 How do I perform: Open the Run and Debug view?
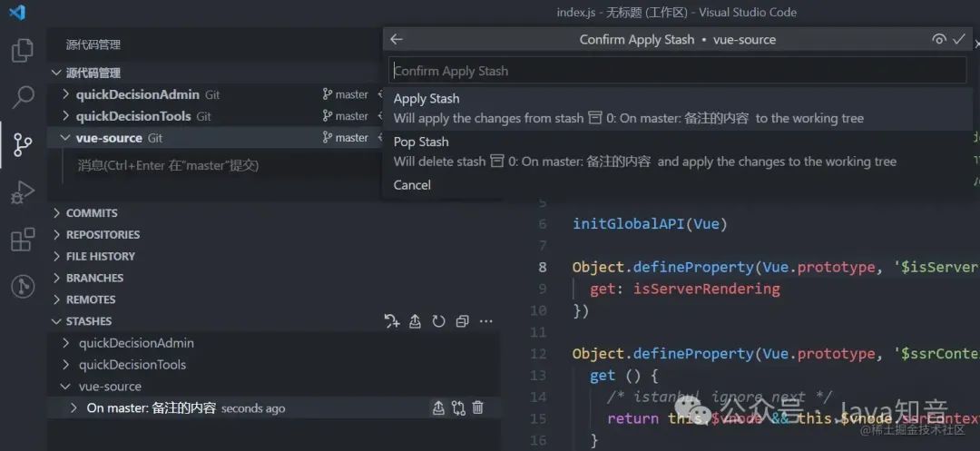(23, 191)
